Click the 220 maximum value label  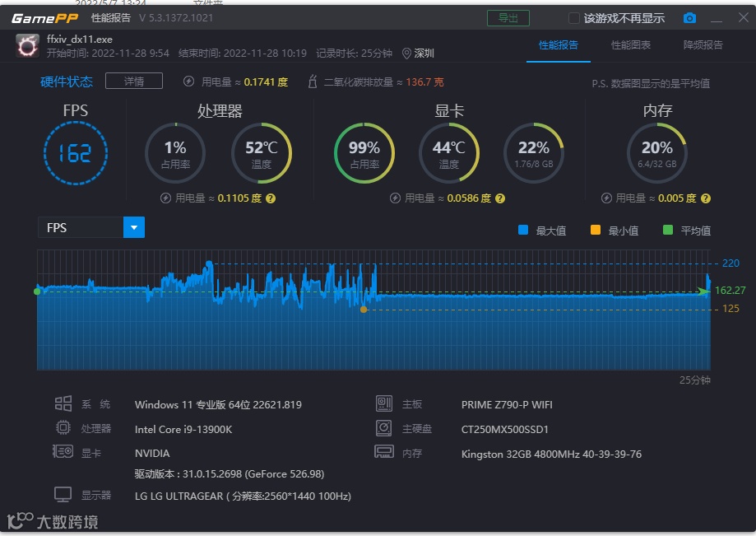730,263
